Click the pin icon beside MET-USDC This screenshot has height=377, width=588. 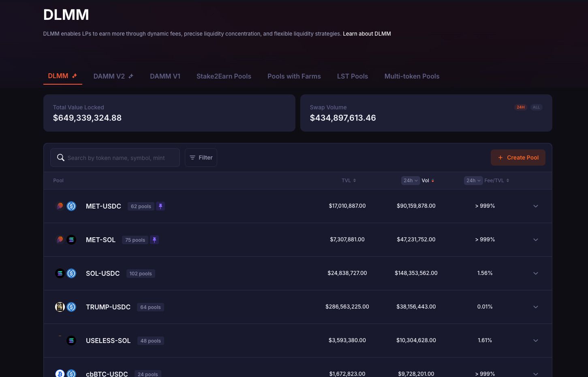pos(160,207)
